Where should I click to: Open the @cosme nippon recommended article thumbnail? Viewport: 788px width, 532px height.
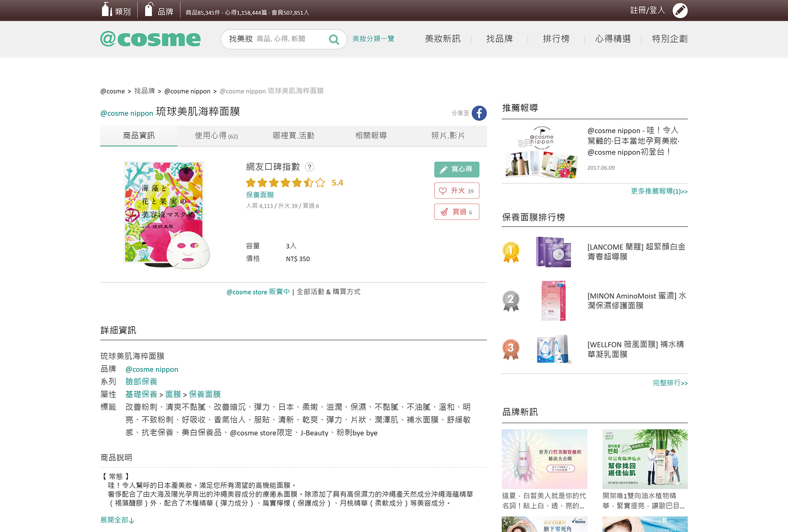[x=541, y=152]
